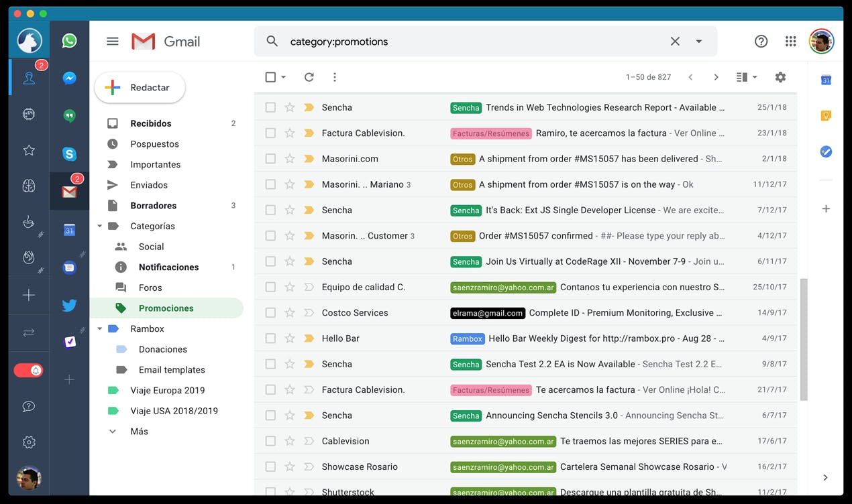Switch to the Skype service

click(x=69, y=153)
